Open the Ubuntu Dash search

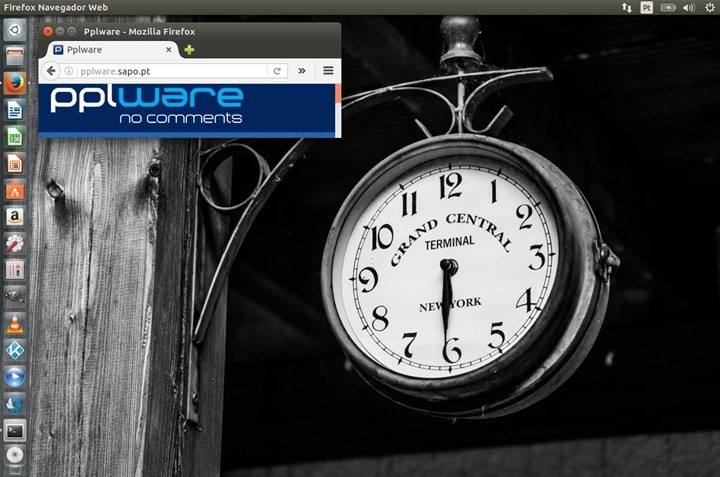[15, 30]
